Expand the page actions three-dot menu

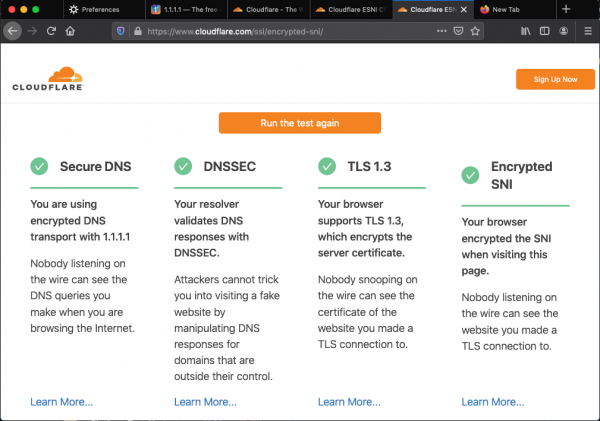[441, 31]
